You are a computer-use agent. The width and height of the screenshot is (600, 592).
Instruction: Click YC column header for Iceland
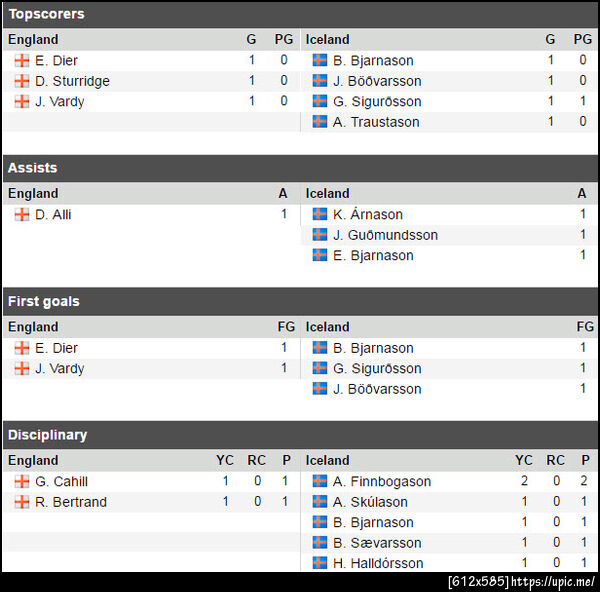[524, 460]
